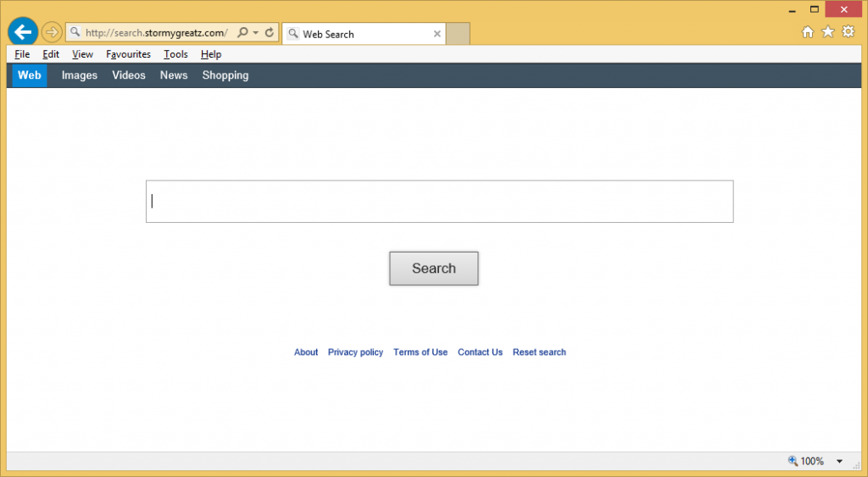Open the Favourites menu

point(128,54)
